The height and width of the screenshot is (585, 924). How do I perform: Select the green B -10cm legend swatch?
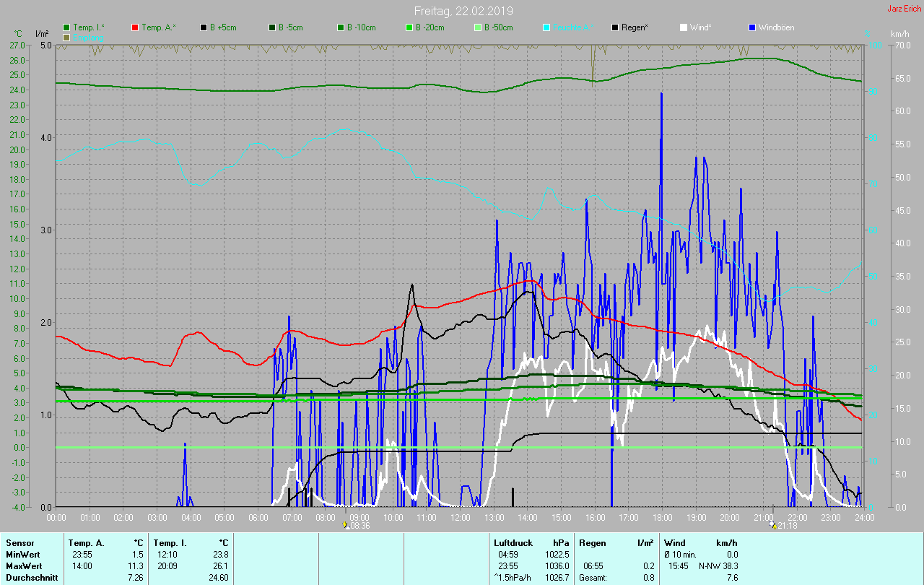pos(340,27)
